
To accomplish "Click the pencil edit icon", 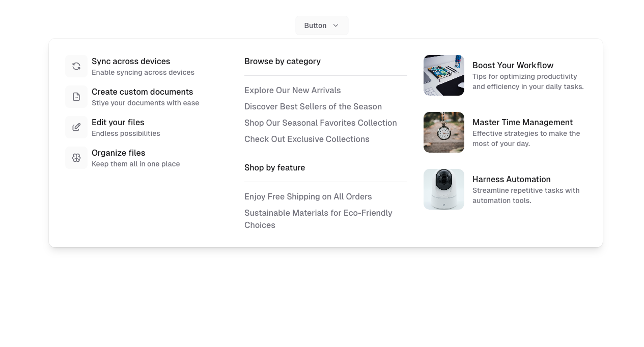I will pos(76,127).
